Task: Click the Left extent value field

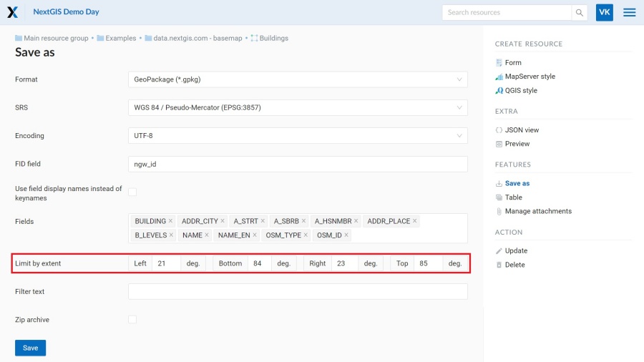Action: click(x=166, y=263)
